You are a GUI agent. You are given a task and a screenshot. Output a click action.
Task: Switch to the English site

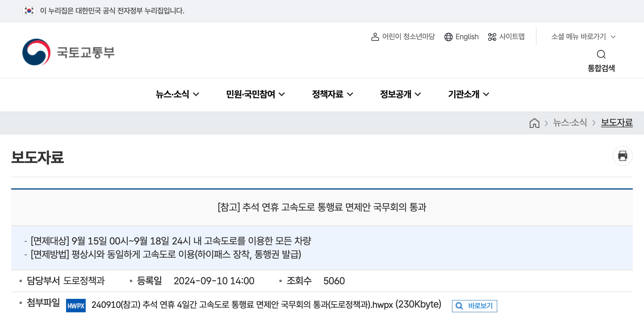[x=467, y=37]
